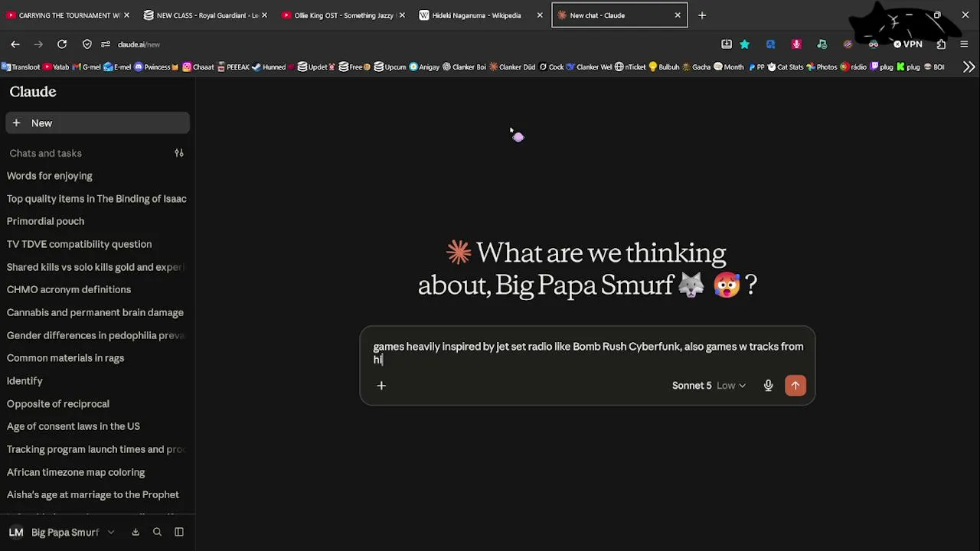The width and height of the screenshot is (980, 551).
Task: Open the Hunned Steam bookmark
Action: pos(269,67)
